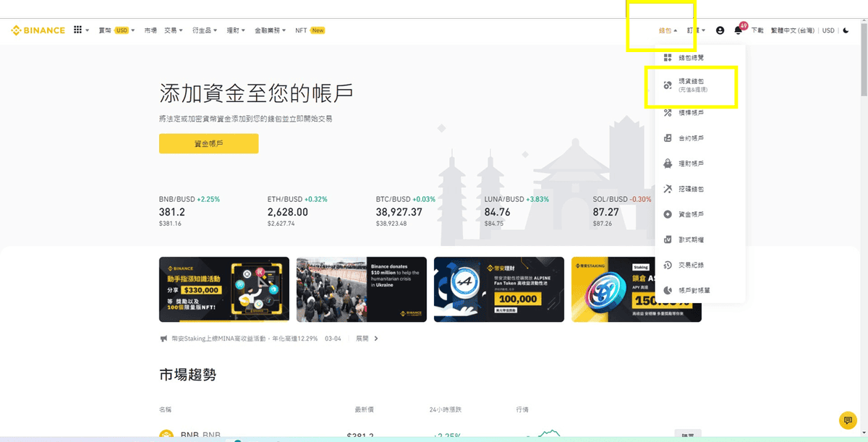Viewport: 868px width, 442px height.
Task: Open the apps grid icon
Action: coord(78,30)
